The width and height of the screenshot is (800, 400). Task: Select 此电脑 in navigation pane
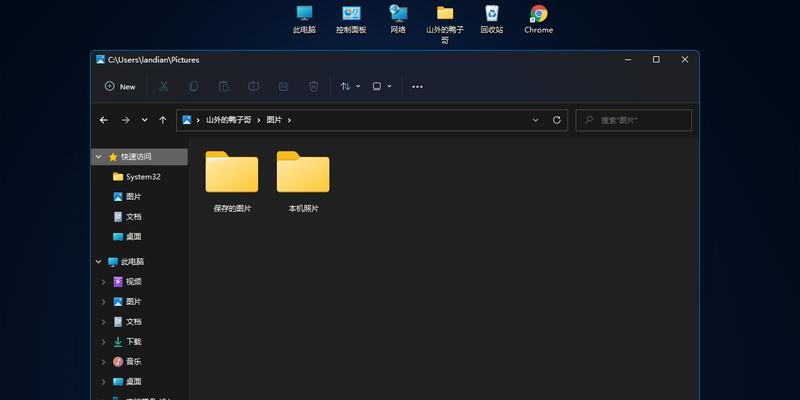[126, 262]
